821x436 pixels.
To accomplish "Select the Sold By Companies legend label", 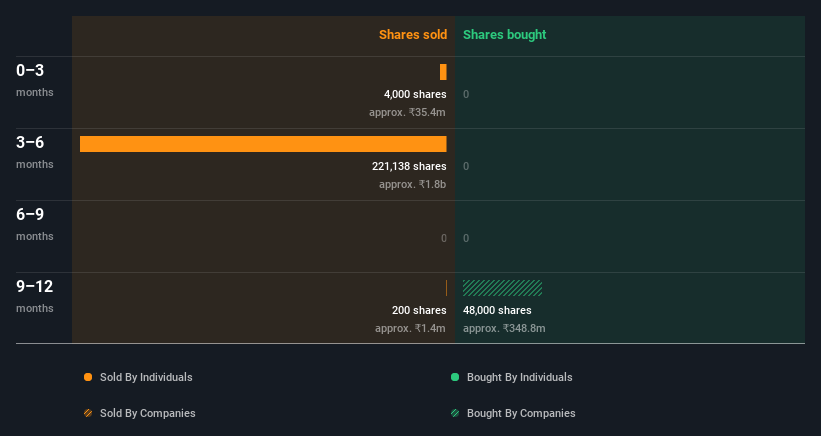I will point(148,413).
